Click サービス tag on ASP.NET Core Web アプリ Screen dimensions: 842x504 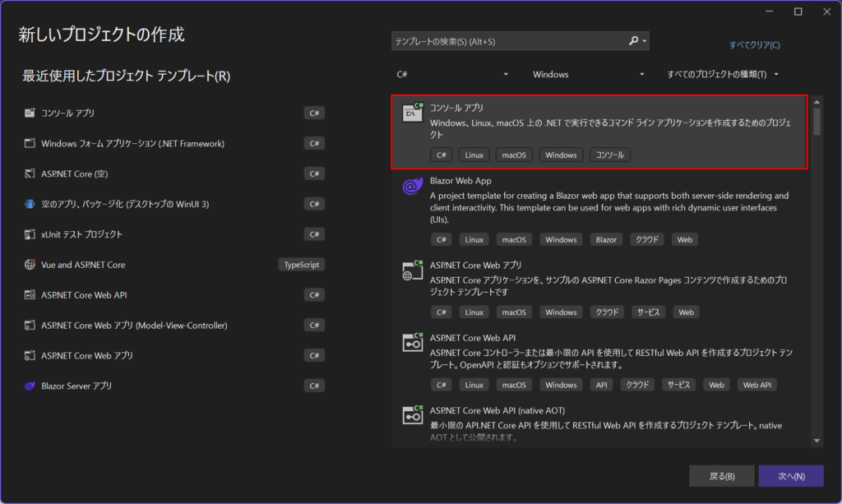pos(648,312)
